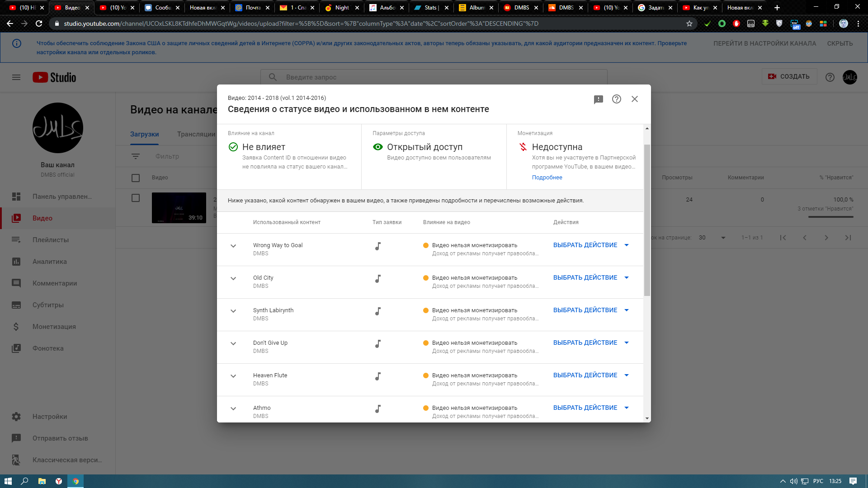Viewport: 868px width, 488px height.
Task: Expand the Old City claim row
Action: click(233, 278)
